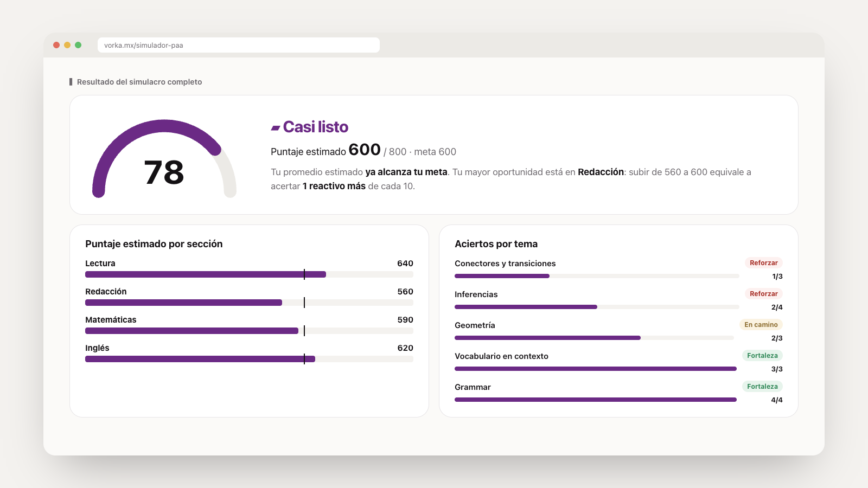Click the Reforzar badge for Inferencias

click(x=764, y=294)
